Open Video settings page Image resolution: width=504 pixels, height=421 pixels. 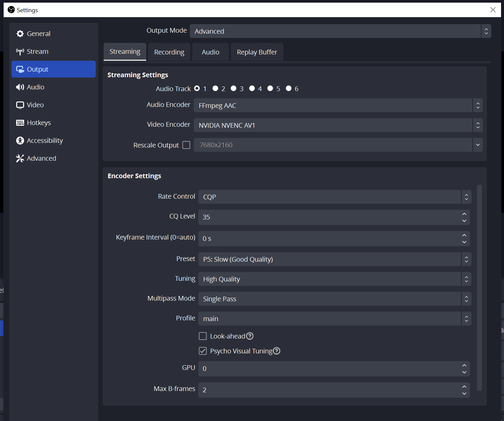pyautogui.click(x=53, y=105)
